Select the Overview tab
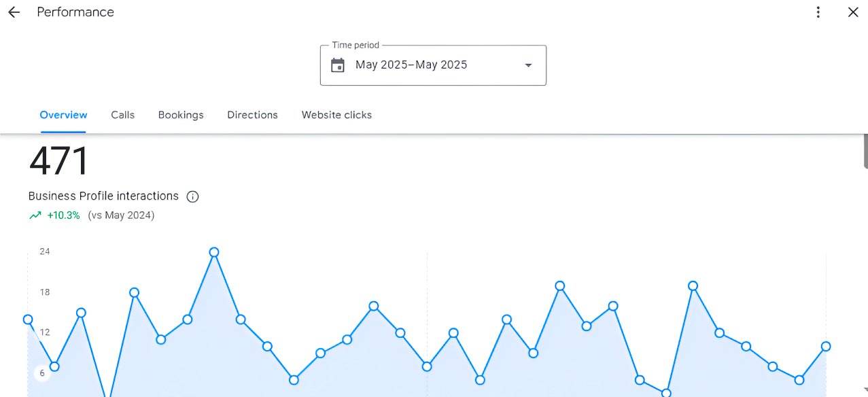Viewport: 868px width, 397px height. coord(63,115)
